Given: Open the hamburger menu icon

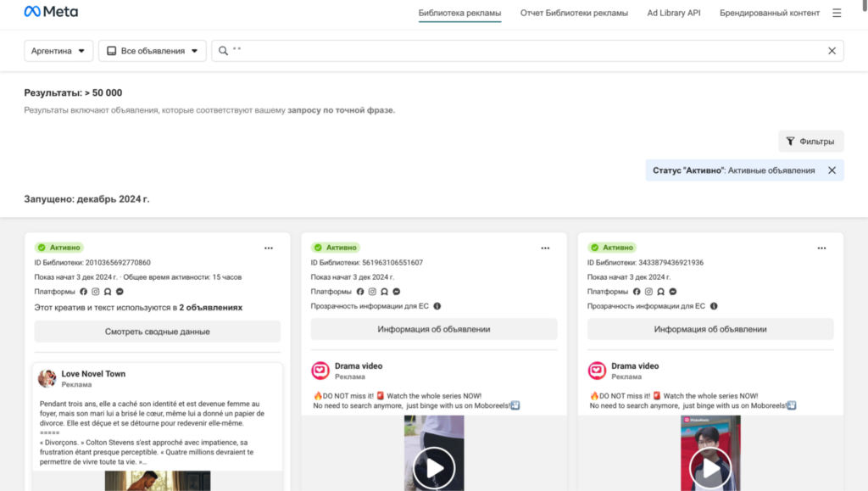Looking at the screenshot, I should coord(837,13).
